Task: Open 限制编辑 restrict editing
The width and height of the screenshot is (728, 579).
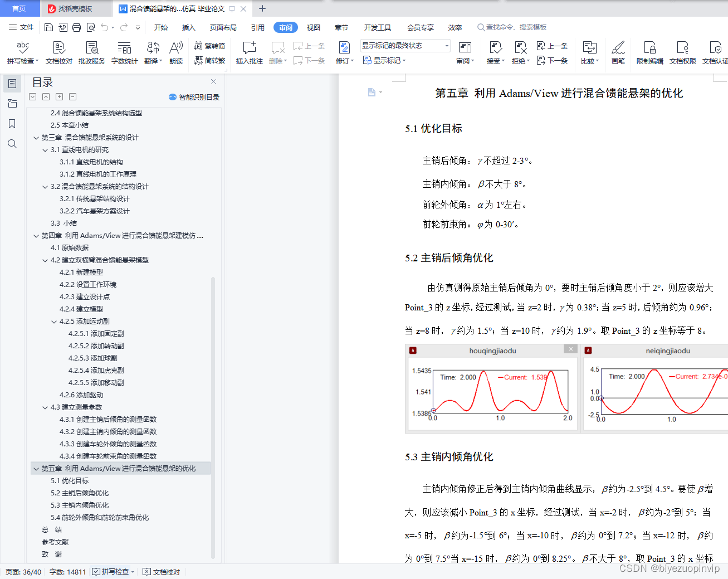Action: [x=649, y=53]
